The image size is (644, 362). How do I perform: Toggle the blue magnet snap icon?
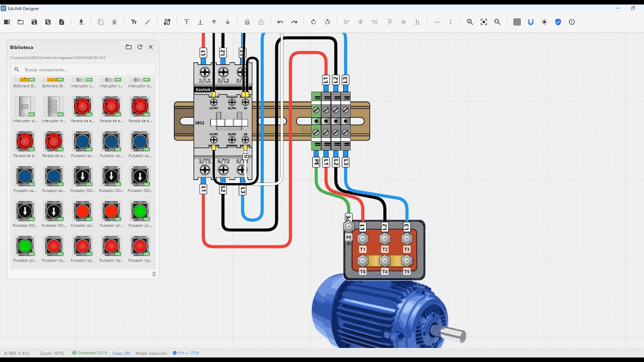tap(530, 22)
